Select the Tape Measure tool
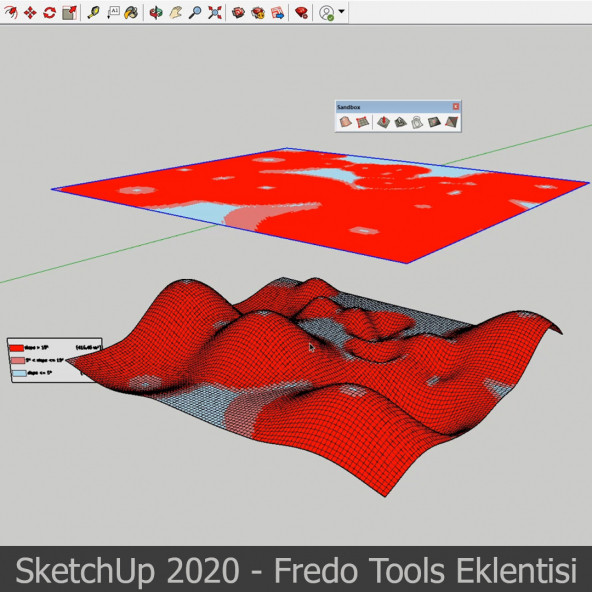 (93, 12)
